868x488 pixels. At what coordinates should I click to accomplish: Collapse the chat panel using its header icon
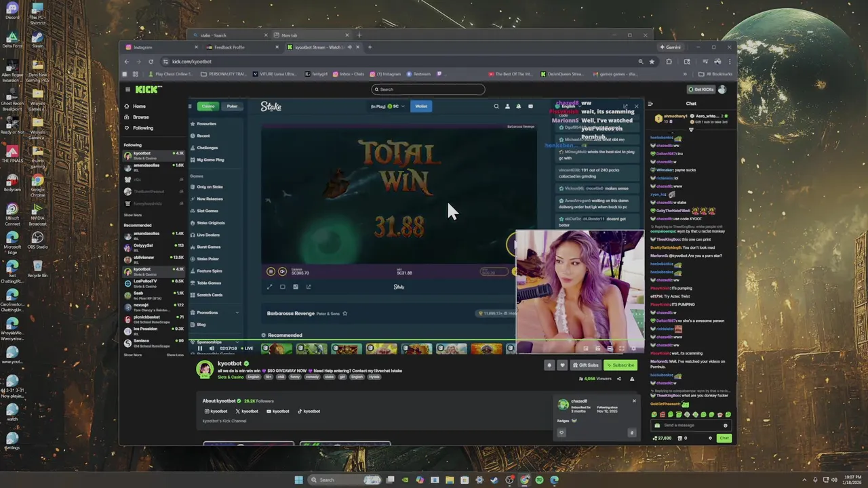tap(650, 104)
